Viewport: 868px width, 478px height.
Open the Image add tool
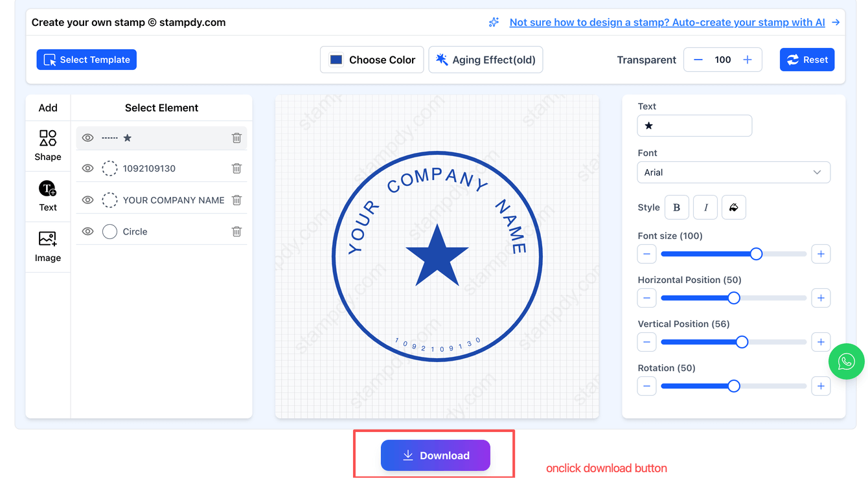click(48, 246)
